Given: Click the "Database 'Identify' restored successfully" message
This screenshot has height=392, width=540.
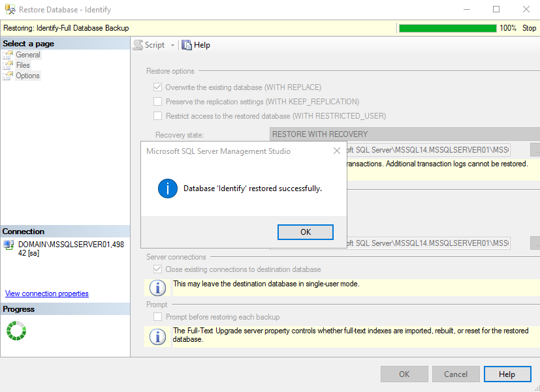Looking at the screenshot, I should (x=253, y=188).
